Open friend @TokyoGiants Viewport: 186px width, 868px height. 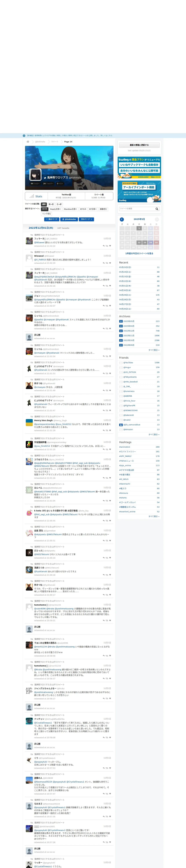[x=130, y=377]
